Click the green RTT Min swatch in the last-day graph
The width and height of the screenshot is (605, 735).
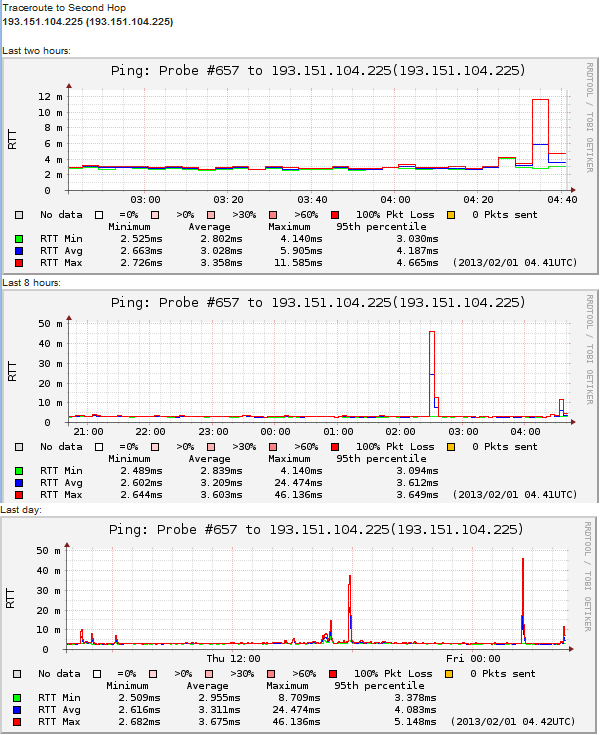click(x=19, y=698)
